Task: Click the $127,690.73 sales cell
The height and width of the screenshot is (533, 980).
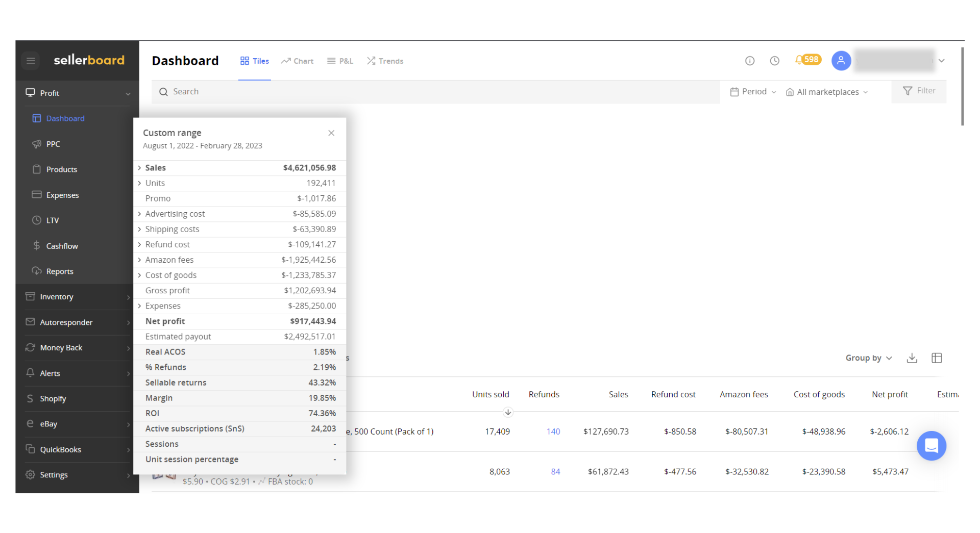Action: pos(606,432)
